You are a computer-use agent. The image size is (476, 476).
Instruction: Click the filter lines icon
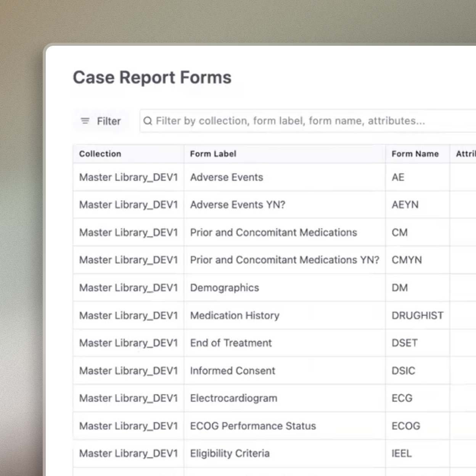85,121
